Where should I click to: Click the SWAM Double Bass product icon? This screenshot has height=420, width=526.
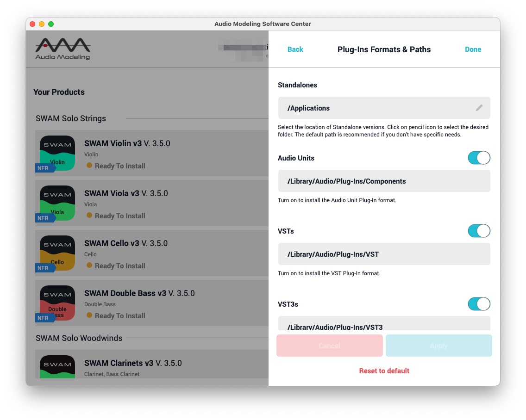click(x=57, y=303)
